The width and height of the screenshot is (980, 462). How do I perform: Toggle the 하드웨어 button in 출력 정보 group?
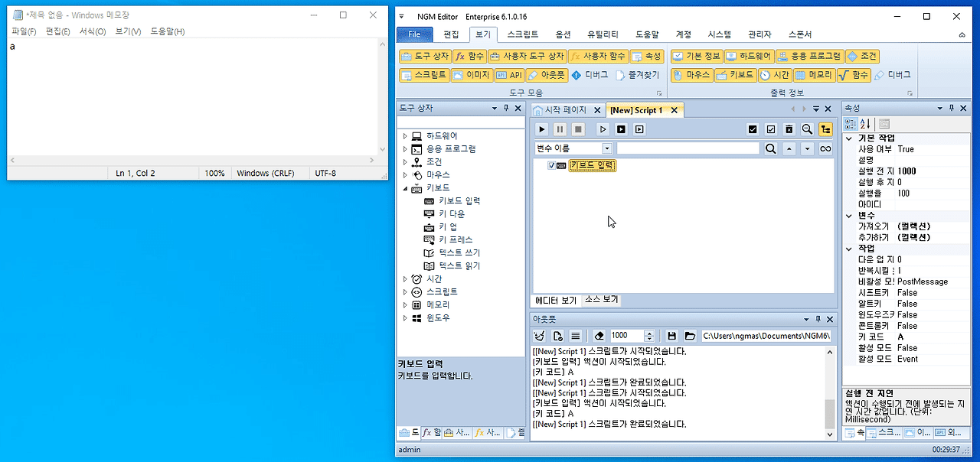tap(749, 56)
